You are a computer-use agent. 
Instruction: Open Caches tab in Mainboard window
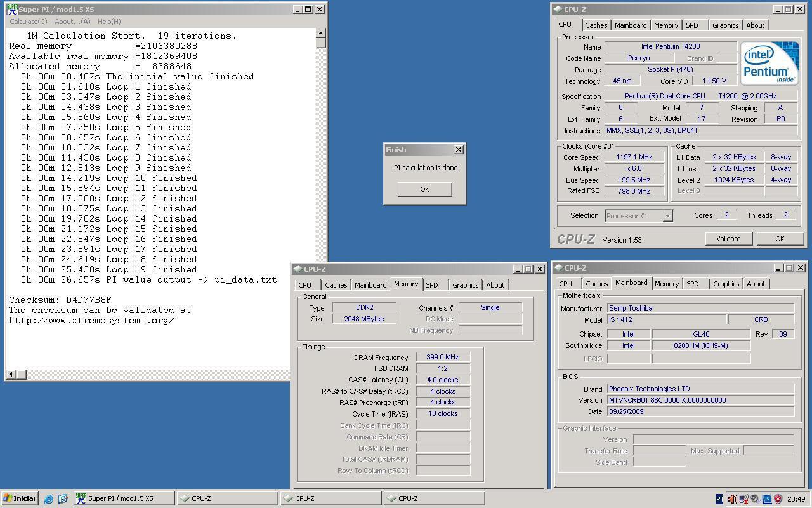click(596, 284)
